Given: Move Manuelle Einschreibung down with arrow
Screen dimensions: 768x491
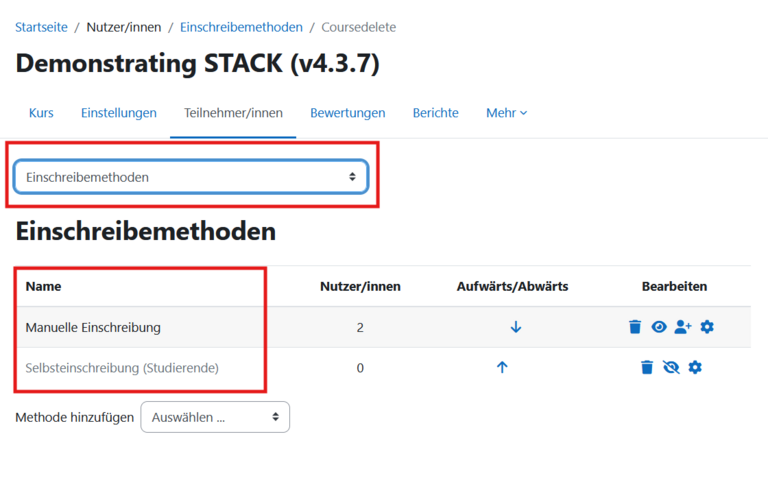Looking at the screenshot, I should [516, 327].
